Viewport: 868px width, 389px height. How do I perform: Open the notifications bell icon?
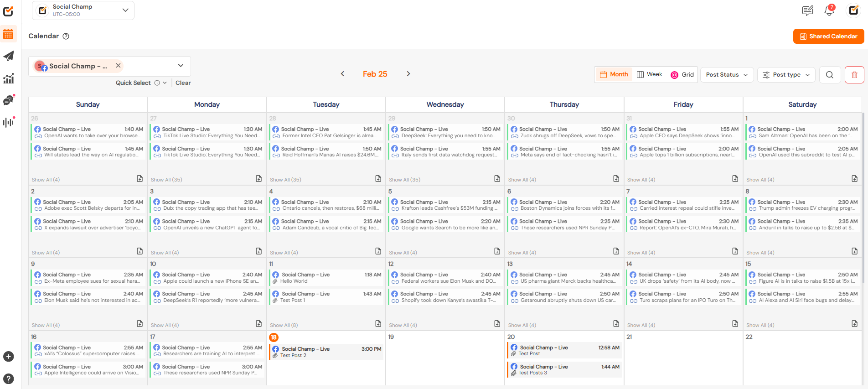[x=830, y=10]
